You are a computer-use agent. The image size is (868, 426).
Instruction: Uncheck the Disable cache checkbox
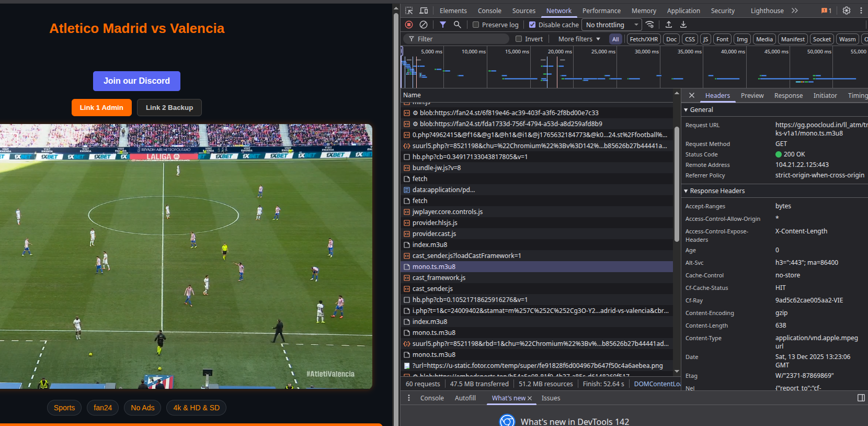pos(532,25)
